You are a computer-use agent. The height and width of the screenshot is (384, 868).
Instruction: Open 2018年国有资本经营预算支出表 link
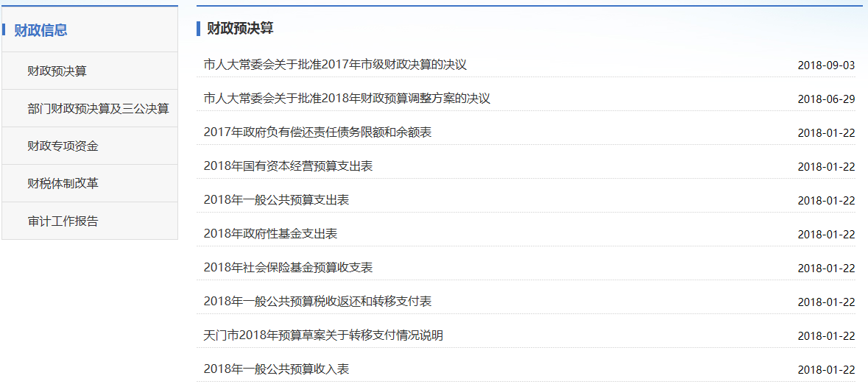click(288, 166)
